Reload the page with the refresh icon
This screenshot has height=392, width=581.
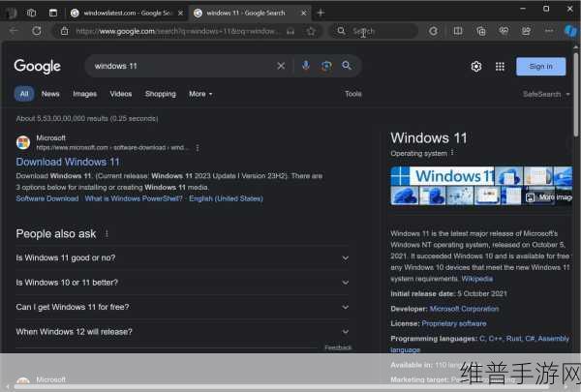[37, 31]
